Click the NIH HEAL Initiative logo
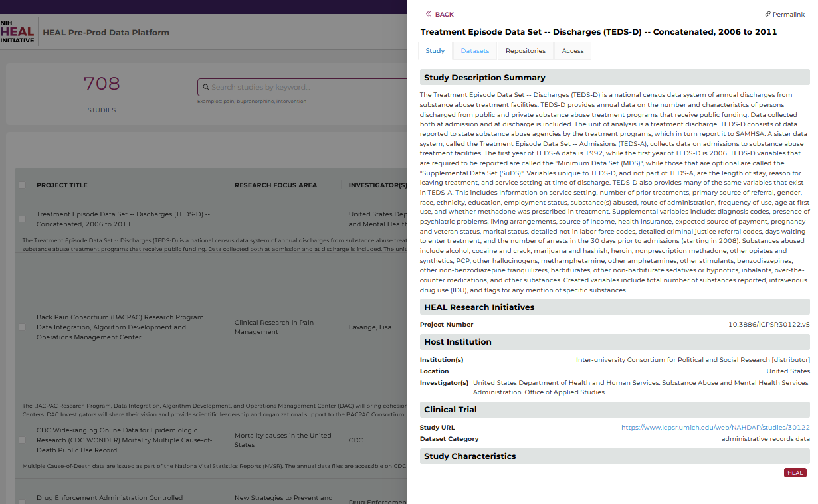 (x=18, y=32)
